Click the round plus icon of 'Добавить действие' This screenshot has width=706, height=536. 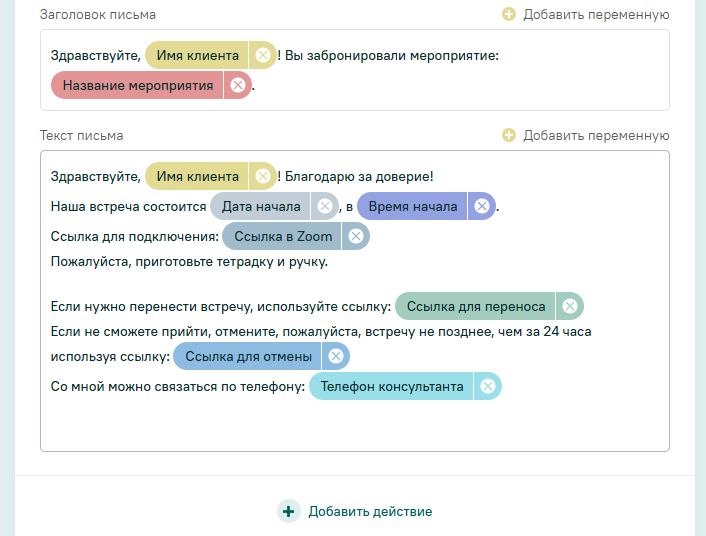[x=289, y=511]
